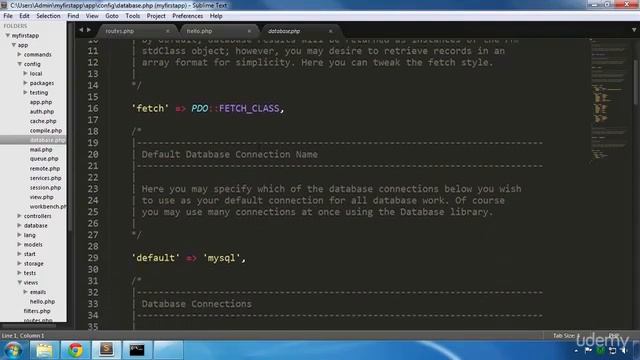Expand the lang folder
The height and width of the screenshot is (360, 640).
point(19,235)
